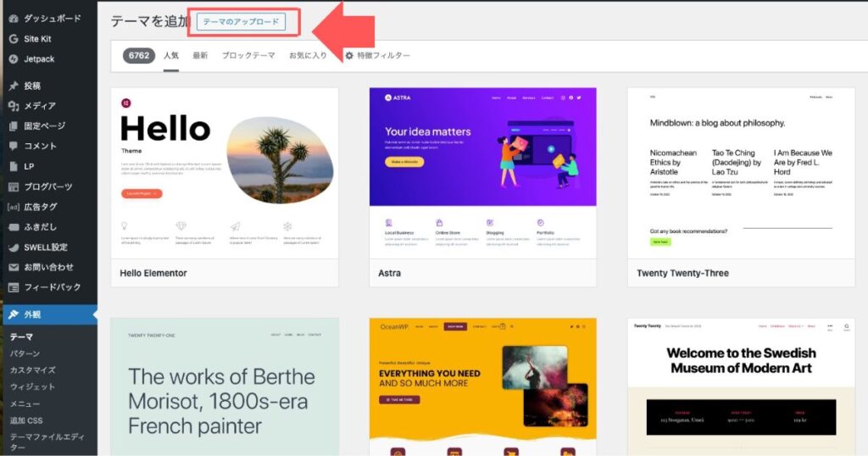Click the お問い合わせ menu label

[48, 267]
